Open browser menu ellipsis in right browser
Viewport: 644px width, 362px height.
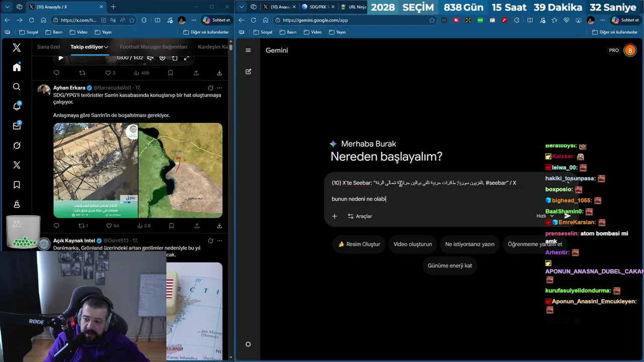coord(604,20)
